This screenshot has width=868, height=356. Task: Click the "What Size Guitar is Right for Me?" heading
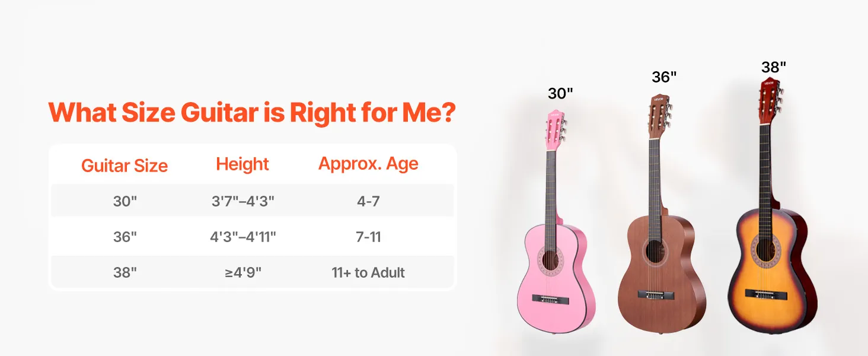[x=252, y=112]
